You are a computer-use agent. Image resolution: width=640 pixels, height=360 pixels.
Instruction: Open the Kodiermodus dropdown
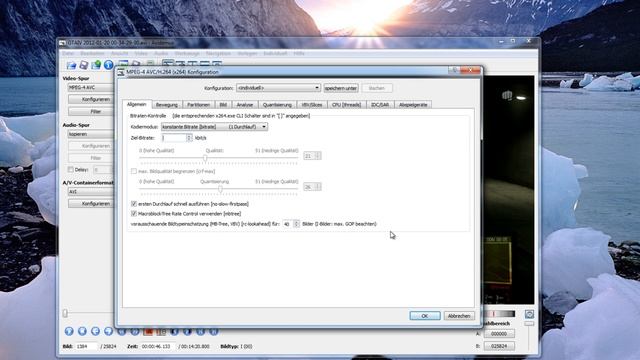point(215,127)
